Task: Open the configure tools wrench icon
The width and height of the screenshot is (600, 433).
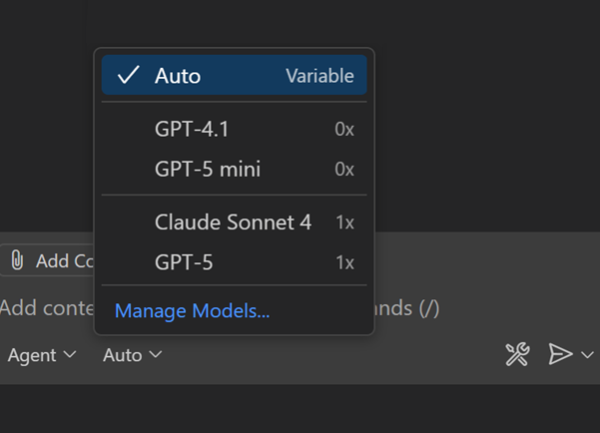Action: [517, 354]
